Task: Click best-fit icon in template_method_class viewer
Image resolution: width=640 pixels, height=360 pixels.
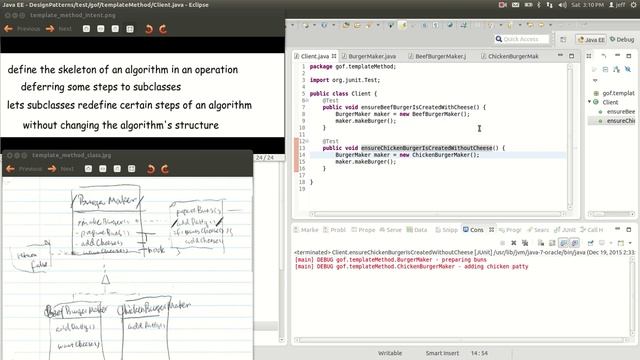Action: pos(131,169)
